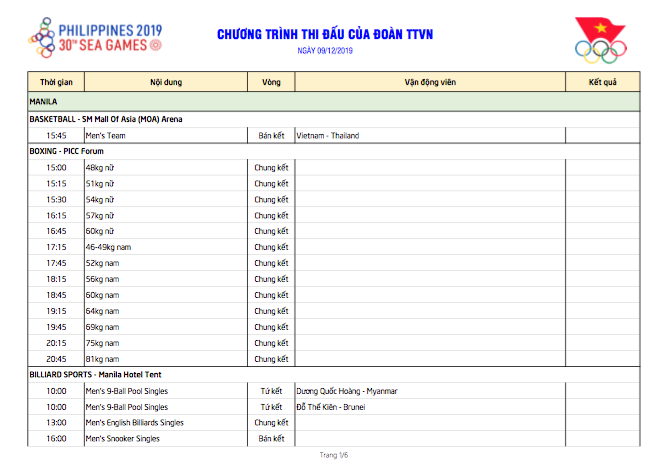Image resolution: width=665 pixels, height=469 pixels.
Task: Click the page indicator Trang 1/6
Action: [x=334, y=455]
